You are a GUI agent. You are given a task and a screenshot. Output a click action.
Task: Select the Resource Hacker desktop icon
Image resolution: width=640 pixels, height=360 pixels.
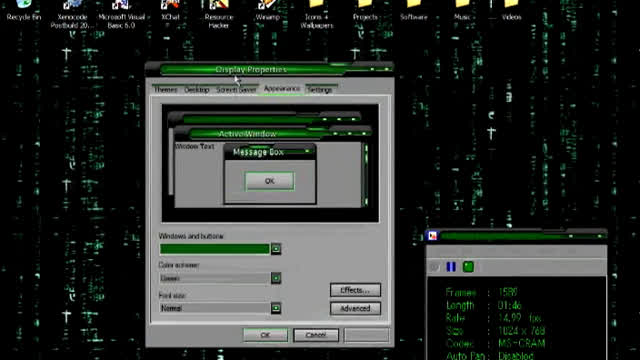click(219, 14)
